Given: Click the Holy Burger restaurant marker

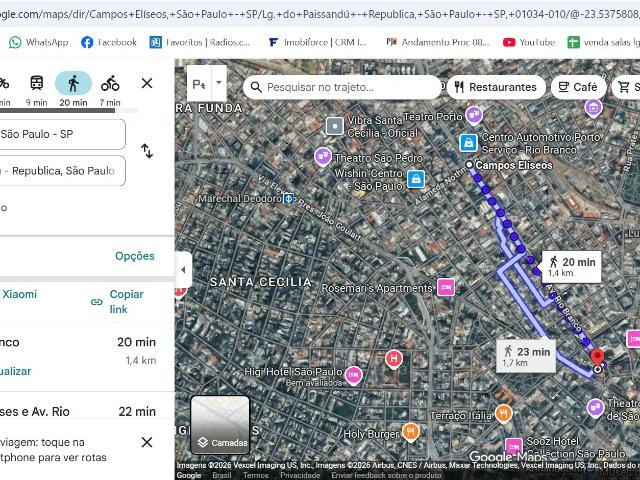Looking at the screenshot, I should (x=411, y=432).
